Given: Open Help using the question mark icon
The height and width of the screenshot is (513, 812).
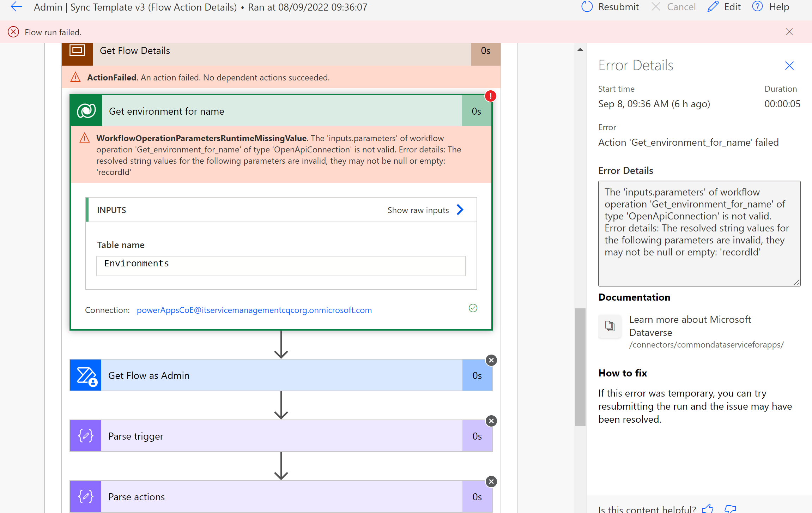Looking at the screenshot, I should point(757,7).
